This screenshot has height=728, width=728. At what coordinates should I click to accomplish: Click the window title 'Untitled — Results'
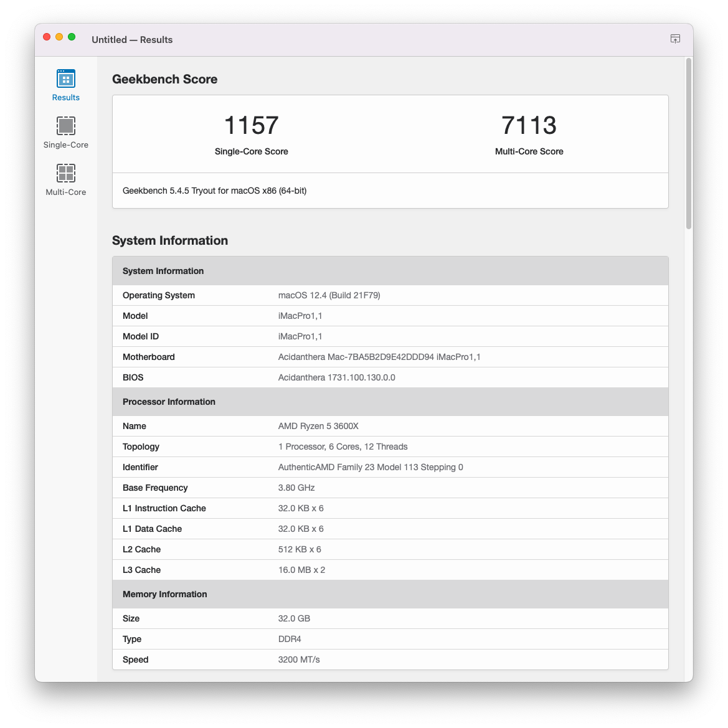pos(132,40)
